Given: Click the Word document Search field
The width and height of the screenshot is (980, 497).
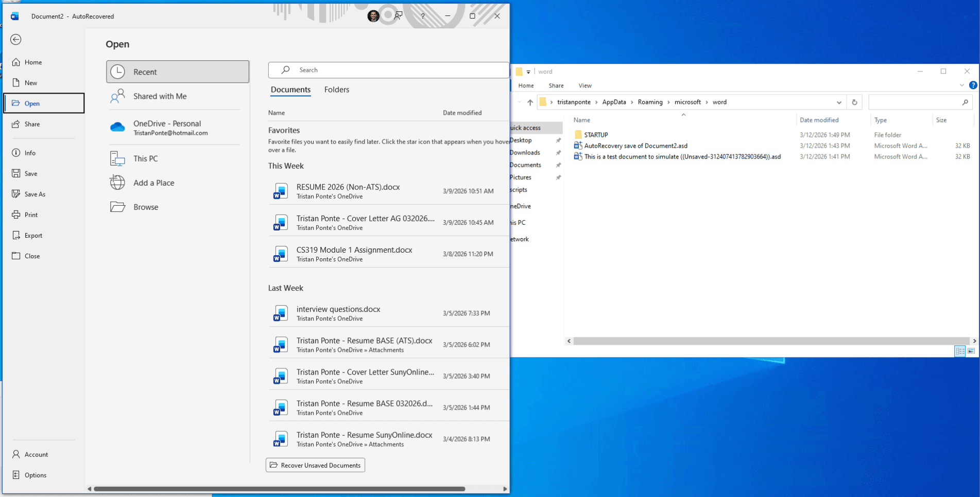Looking at the screenshot, I should [x=388, y=70].
